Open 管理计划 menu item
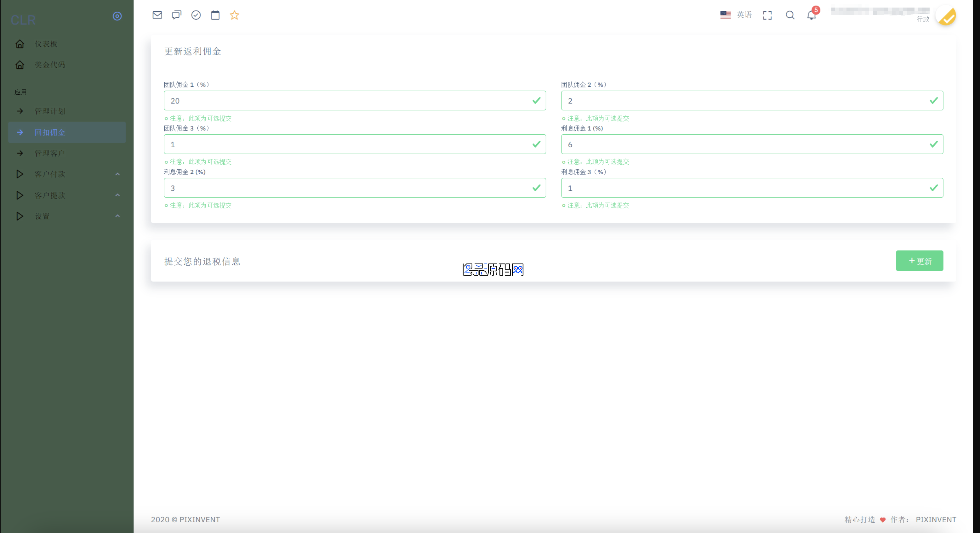 tap(67, 111)
